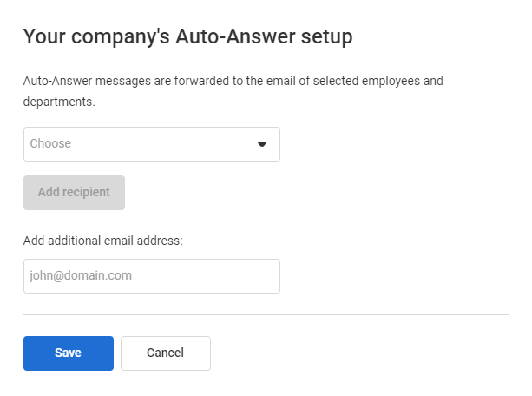Click the Auto-Answer setup heading
The height and width of the screenshot is (396, 532).
[x=187, y=36]
